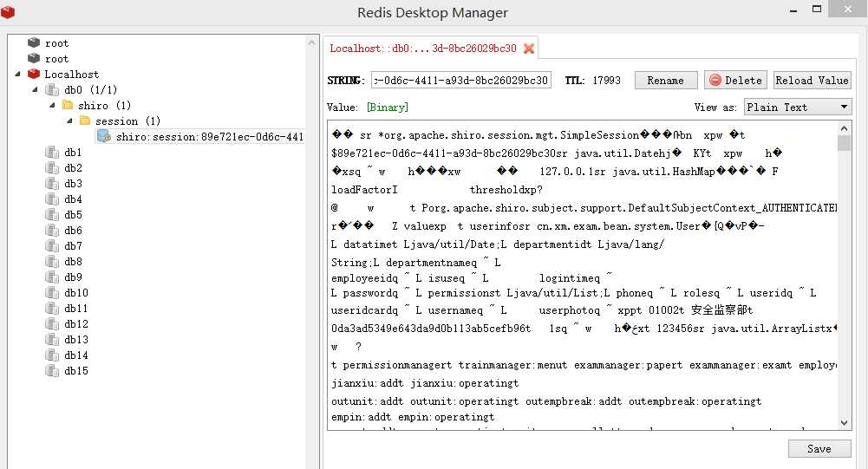Rename the current key
The height and width of the screenshot is (469, 868).
coord(665,81)
